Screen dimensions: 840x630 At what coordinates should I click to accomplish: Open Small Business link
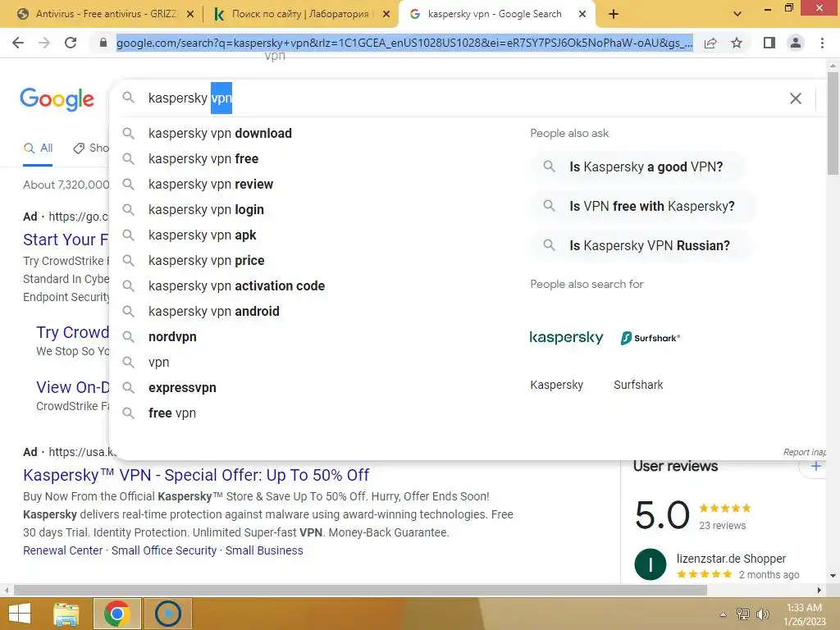click(264, 550)
